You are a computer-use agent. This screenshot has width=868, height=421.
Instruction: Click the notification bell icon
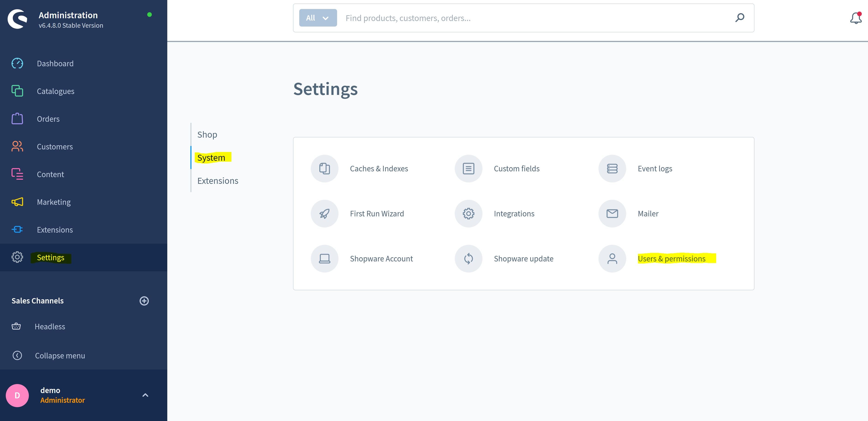pyautogui.click(x=854, y=18)
